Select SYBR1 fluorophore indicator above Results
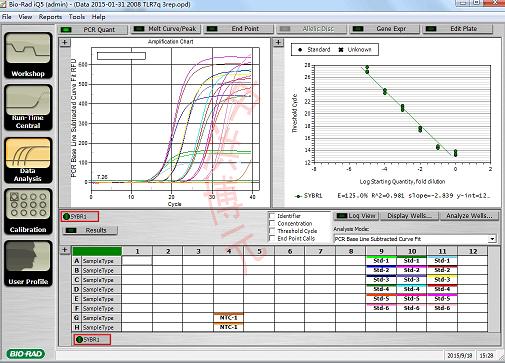 [80, 217]
